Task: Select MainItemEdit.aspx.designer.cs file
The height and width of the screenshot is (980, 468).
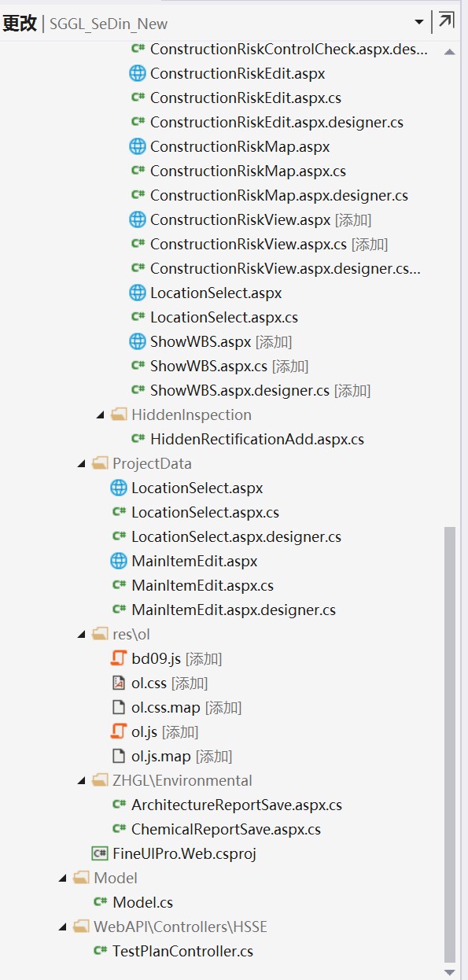Action: [234, 610]
